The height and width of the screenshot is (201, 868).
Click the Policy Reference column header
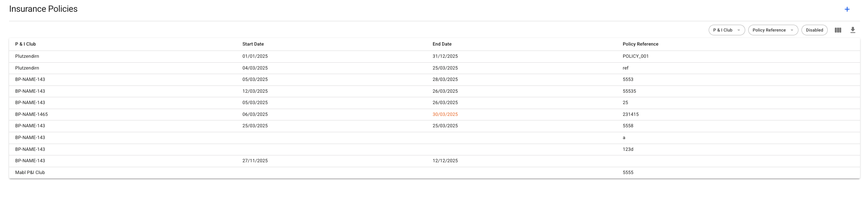point(641,44)
